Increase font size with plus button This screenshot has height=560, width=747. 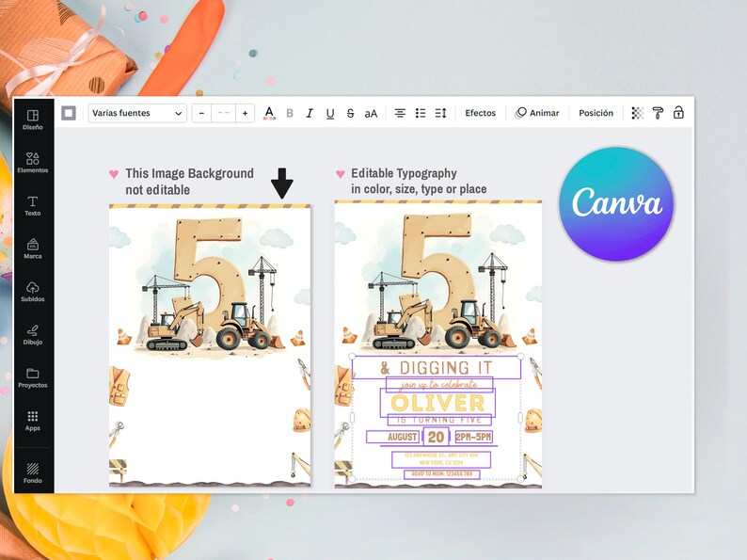[x=245, y=113]
